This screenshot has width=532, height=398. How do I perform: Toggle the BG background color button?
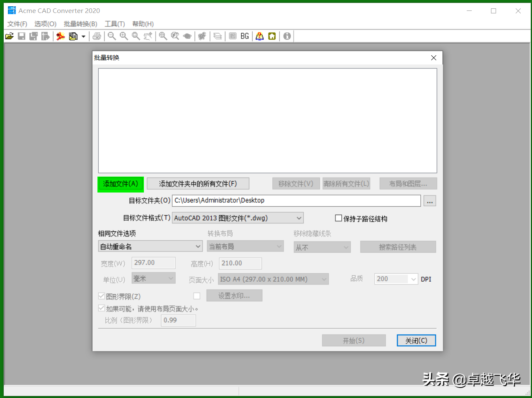click(245, 36)
